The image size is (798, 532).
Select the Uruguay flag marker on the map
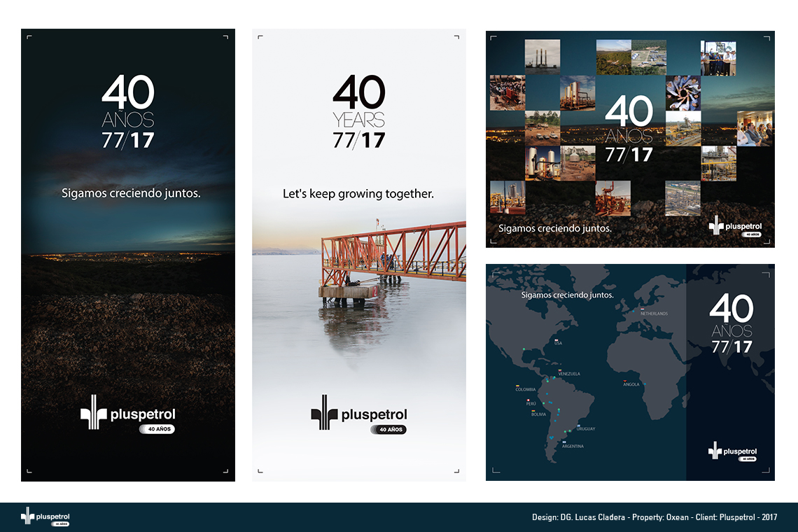tap(580, 426)
